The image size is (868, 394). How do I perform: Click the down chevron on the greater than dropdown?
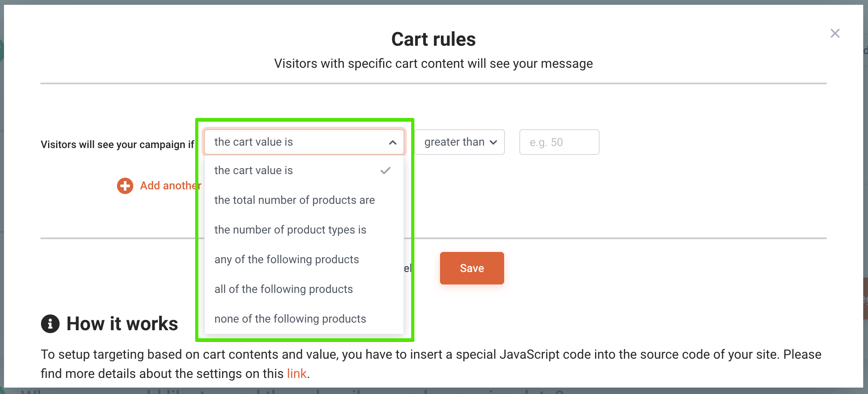coord(493,142)
